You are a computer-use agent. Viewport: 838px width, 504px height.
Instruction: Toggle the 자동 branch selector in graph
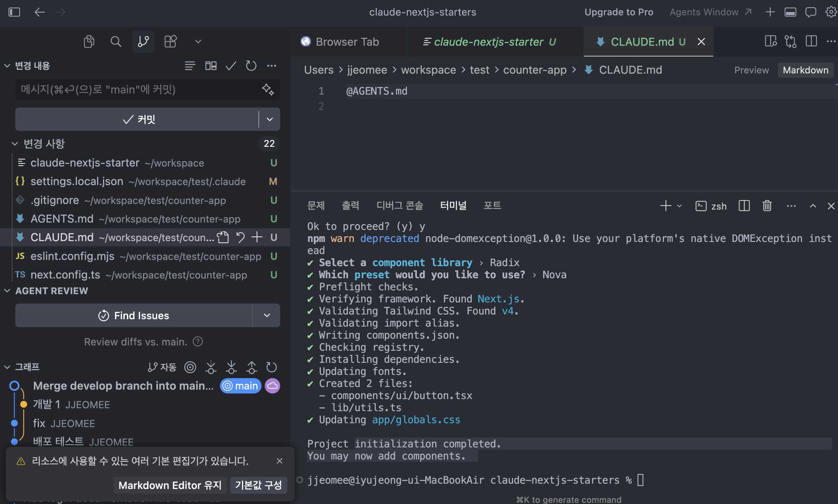(162, 367)
